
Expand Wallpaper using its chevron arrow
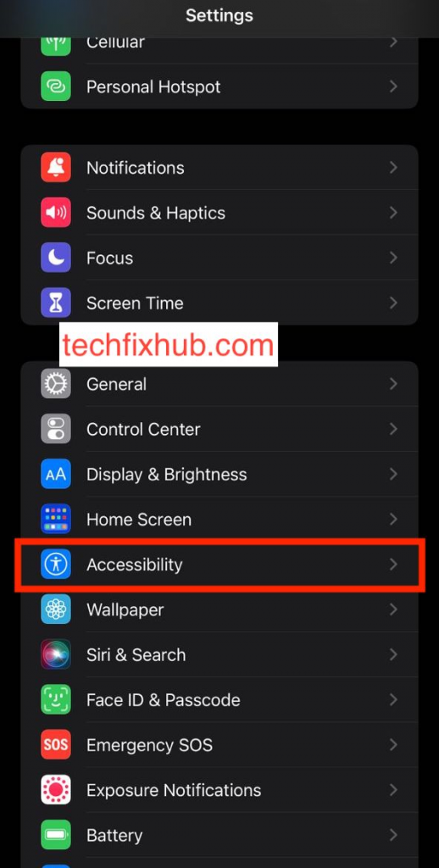point(393,609)
